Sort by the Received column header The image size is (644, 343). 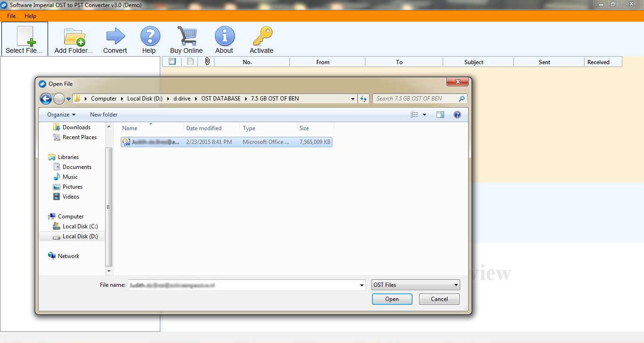[x=603, y=62]
